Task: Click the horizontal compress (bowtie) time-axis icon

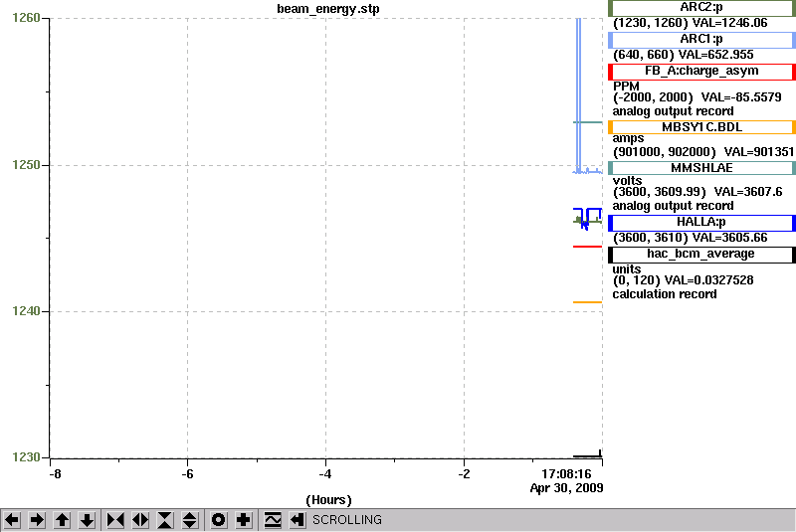Action: point(115,520)
